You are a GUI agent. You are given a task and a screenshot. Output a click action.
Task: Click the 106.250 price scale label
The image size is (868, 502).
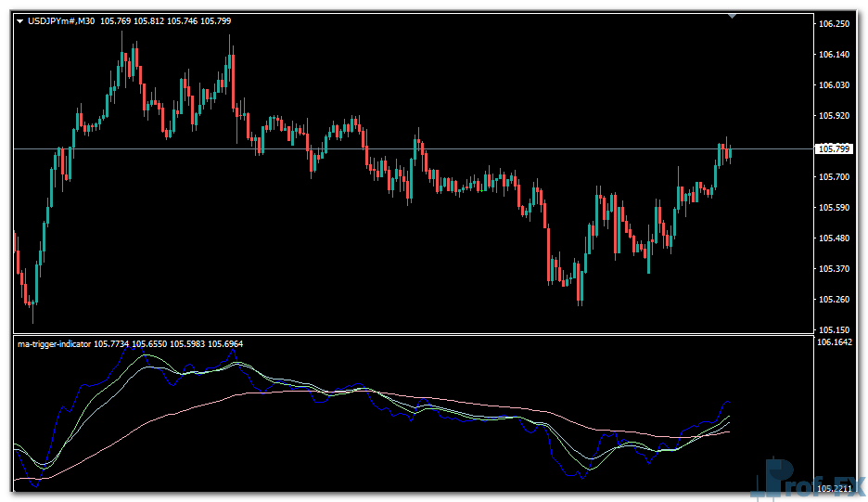834,24
